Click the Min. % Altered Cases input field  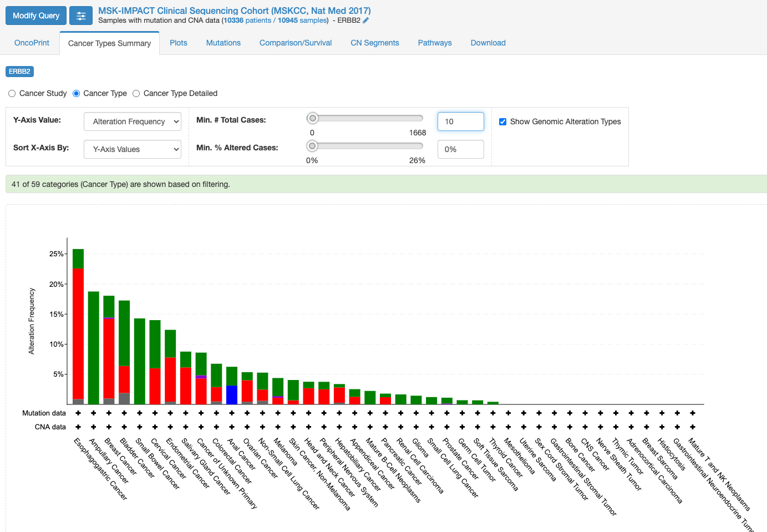tap(460, 149)
